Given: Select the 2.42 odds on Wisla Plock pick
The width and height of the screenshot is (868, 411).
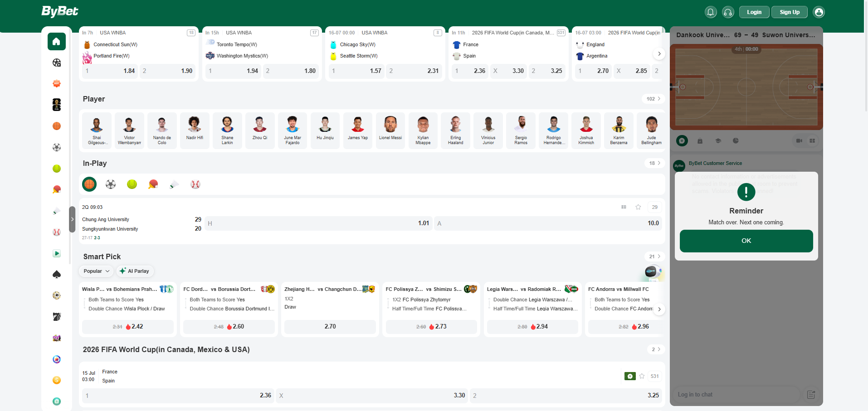Looking at the screenshot, I should tap(128, 327).
